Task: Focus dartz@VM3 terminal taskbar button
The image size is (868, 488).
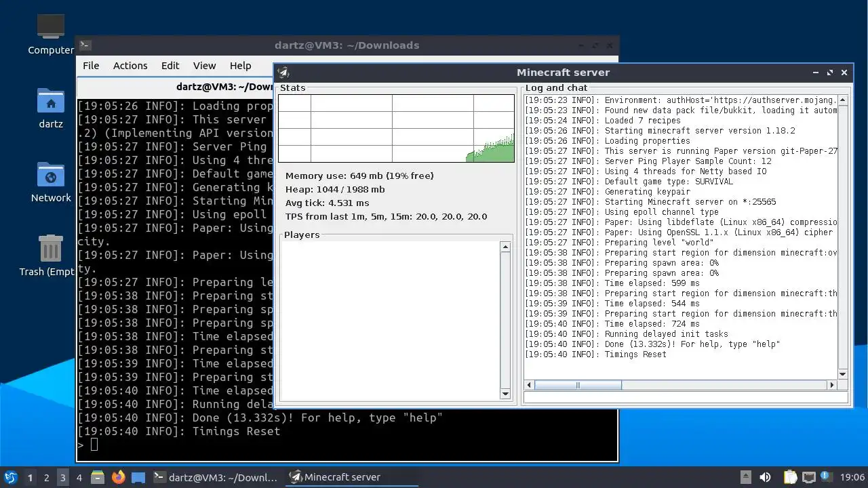Action: (216, 477)
